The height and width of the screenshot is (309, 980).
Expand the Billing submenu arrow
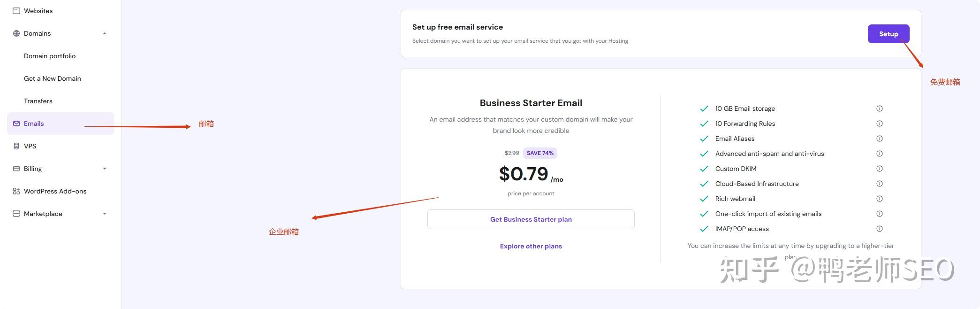(x=105, y=169)
